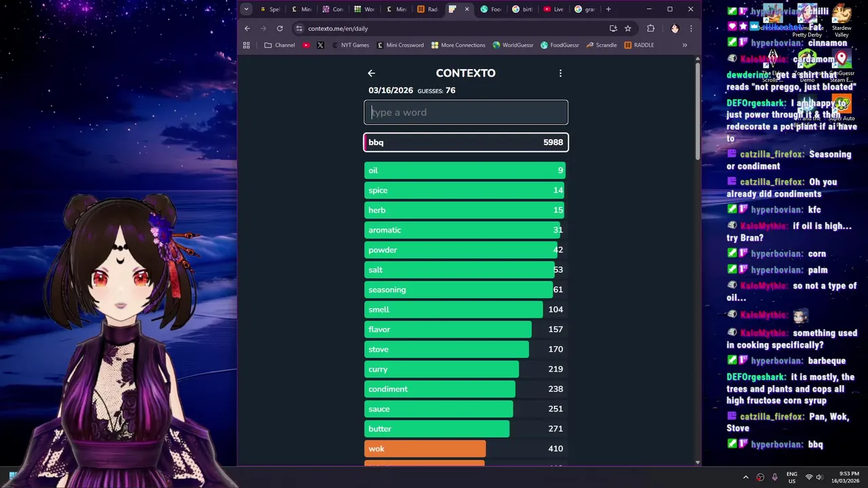Screen dimensions: 868x488
Task: Open the More Connections bookmark
Action: tap(458, 45)
